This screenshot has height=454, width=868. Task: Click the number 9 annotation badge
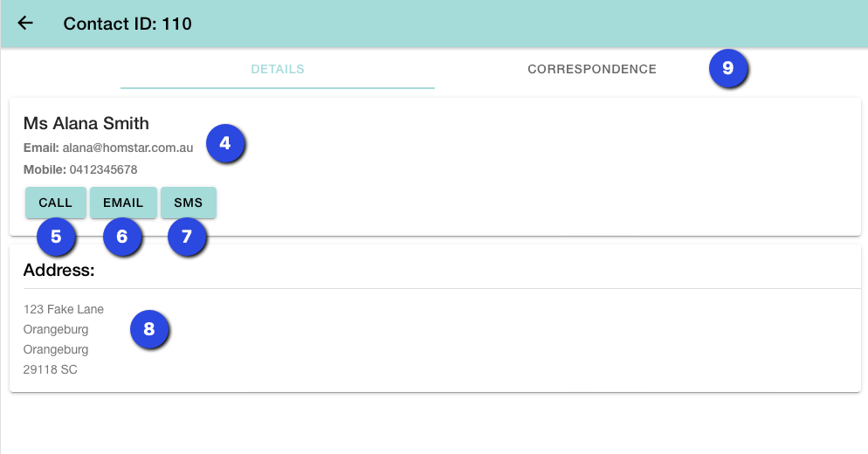point(727,68)
